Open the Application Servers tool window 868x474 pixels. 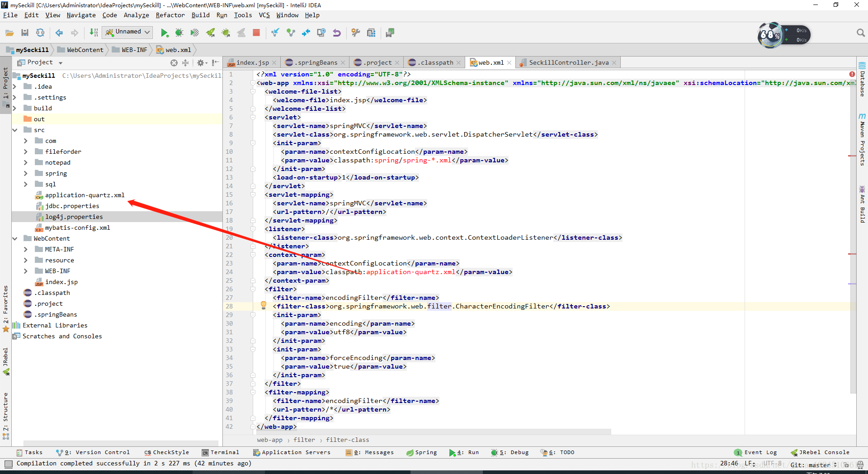pos(292,452)
